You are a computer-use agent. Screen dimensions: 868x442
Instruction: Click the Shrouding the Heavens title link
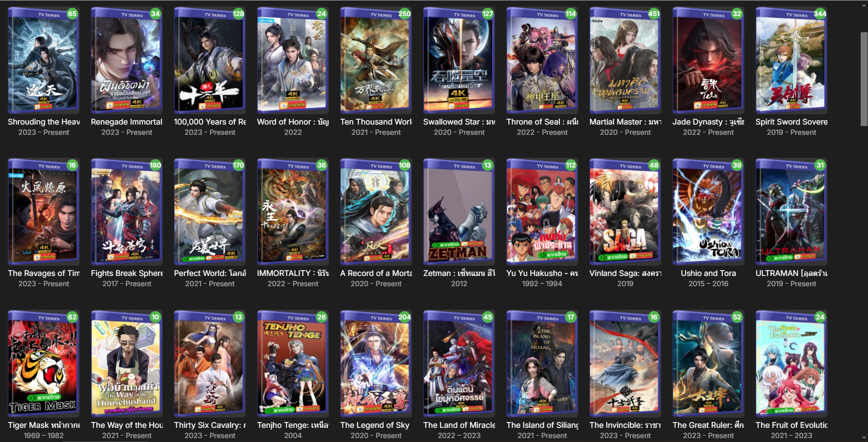tap(43, 122)
